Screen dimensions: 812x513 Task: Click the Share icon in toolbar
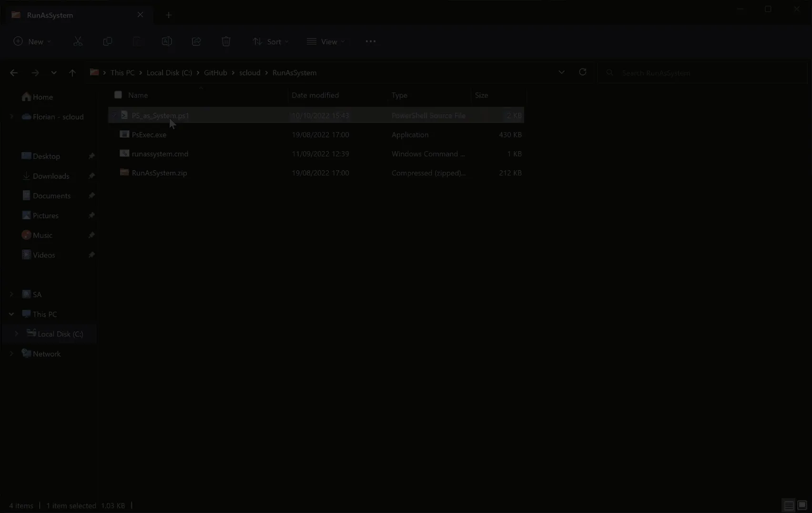(196, 41)
